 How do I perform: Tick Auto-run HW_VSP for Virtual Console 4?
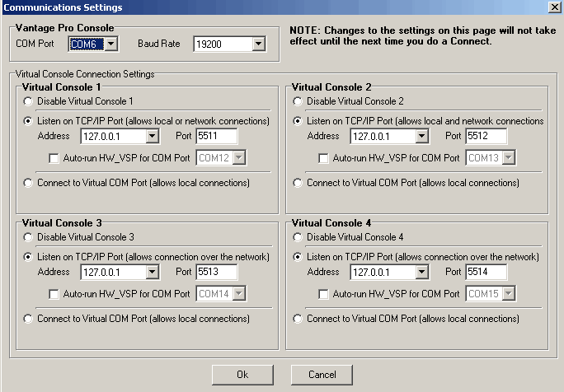coord(325,294)
